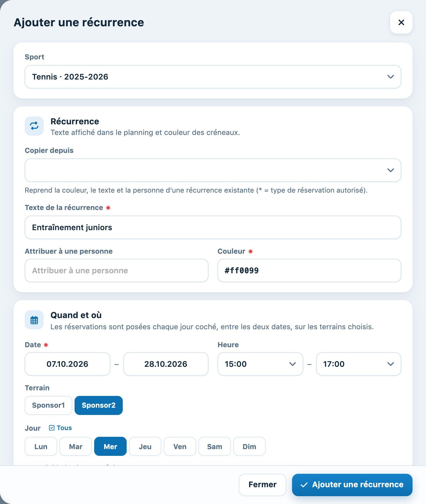Click the start date 07.10.2026 field

(x=68, y=364)
